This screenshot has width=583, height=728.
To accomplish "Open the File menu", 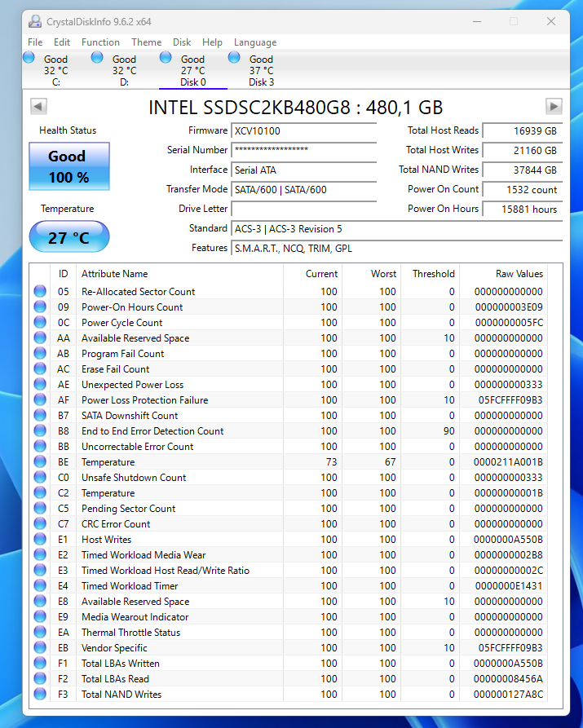I will (35, 42).
